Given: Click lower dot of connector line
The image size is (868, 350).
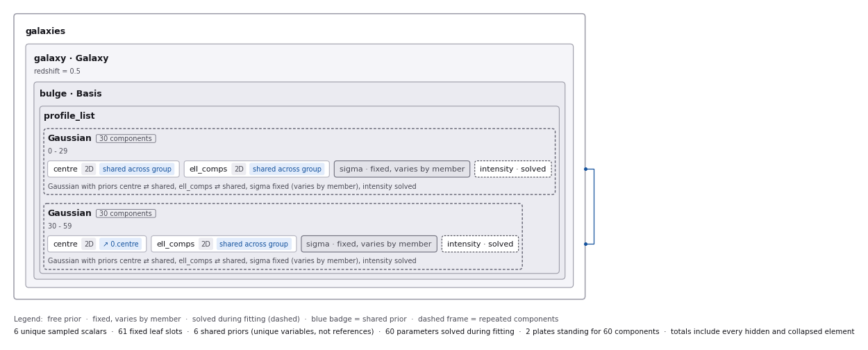Looking at the screenshot, I should [585, 244].
